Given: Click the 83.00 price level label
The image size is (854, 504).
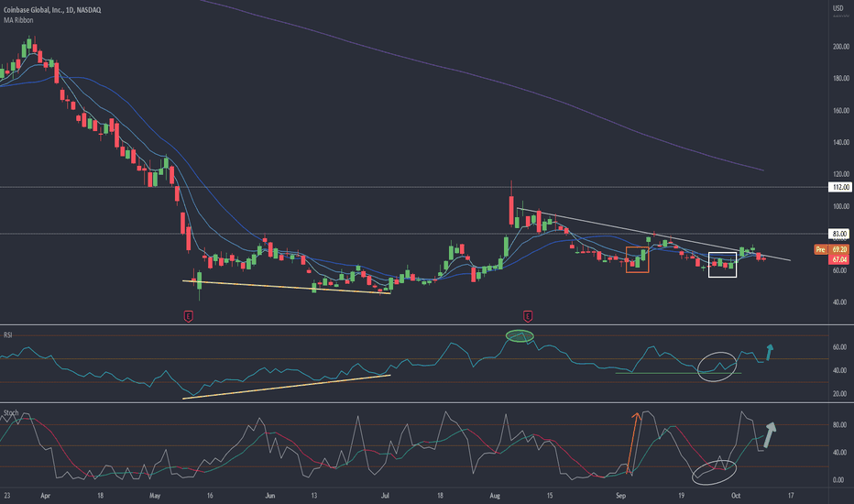Looking at the screenshot, I should pos(839,234).
